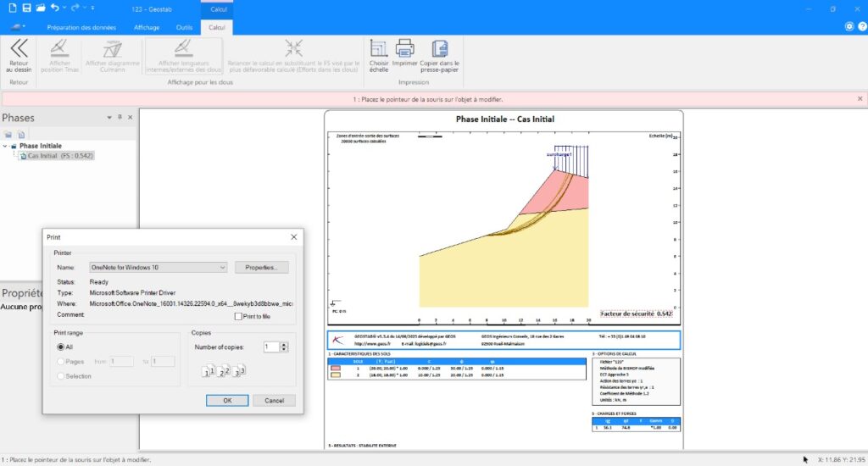Open the Phases panel options dropdown arrow
The height and width of the screenshot is (466, 868).
tap(109, 117)
